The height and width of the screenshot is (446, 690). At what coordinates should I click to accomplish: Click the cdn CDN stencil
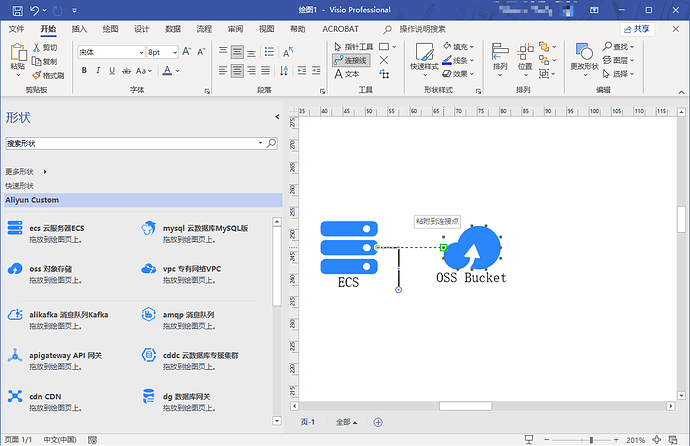pos(44,401)
